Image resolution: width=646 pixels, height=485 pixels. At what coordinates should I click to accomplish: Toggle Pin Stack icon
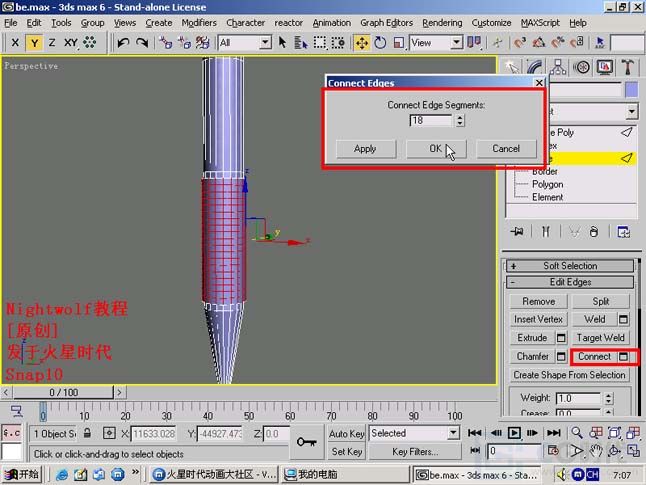coord(517,232)
